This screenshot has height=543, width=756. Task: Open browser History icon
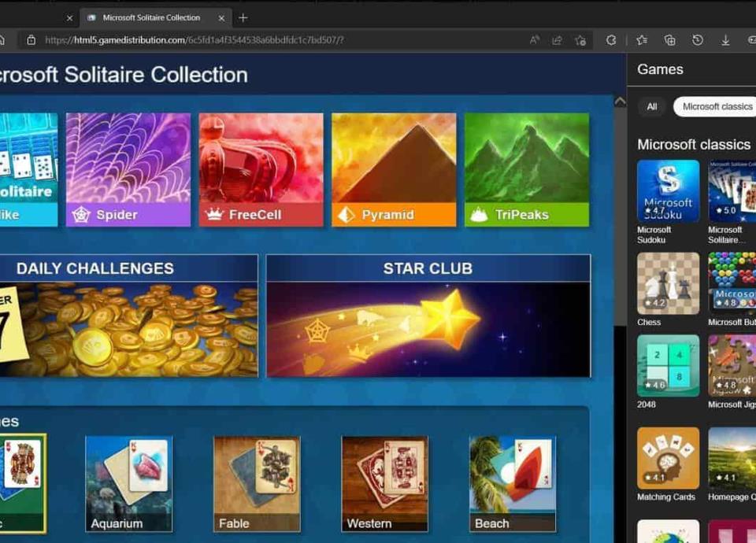(x=697, y=40)
